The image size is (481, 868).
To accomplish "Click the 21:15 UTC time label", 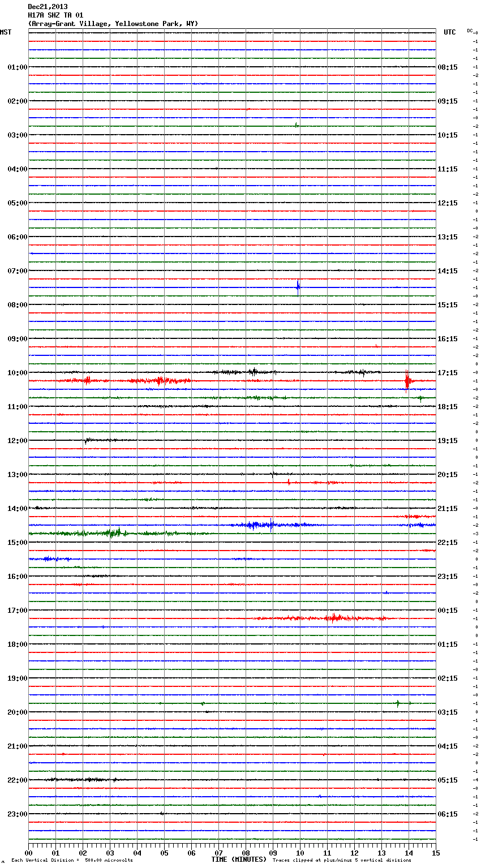I will (448, 509).
